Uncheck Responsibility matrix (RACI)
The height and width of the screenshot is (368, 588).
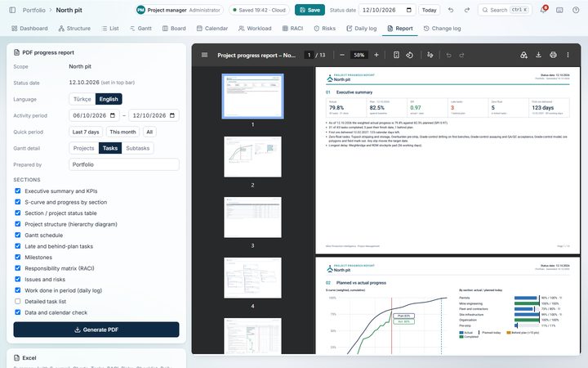click(18, 268)
